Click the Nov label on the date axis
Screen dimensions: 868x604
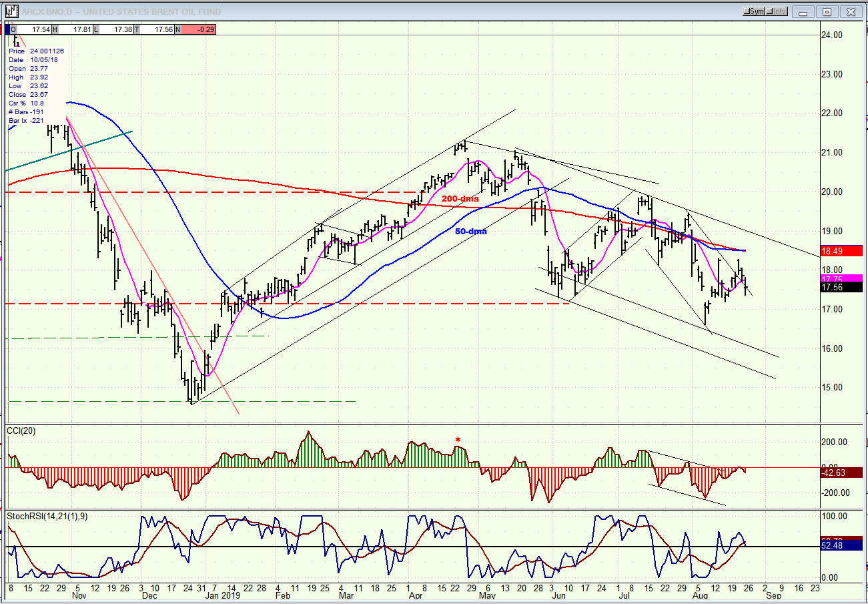(x=79, y=595)
